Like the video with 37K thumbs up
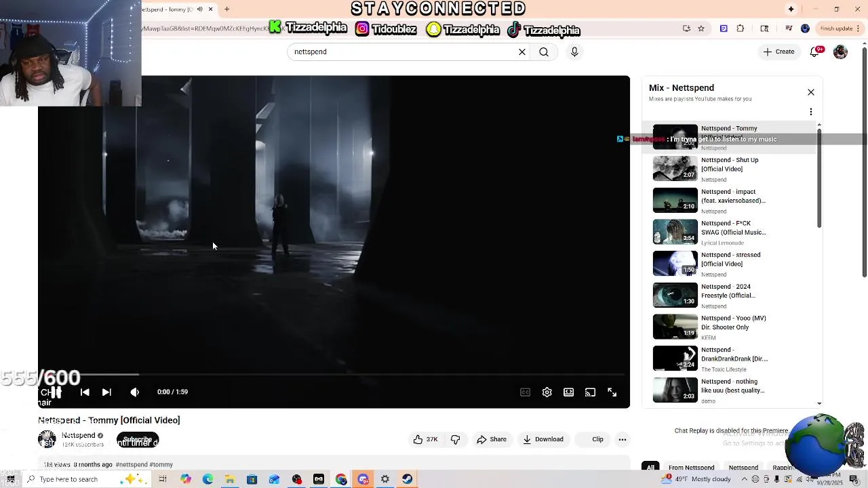Viewport: 868px width, 488px height. coord(426,439)
